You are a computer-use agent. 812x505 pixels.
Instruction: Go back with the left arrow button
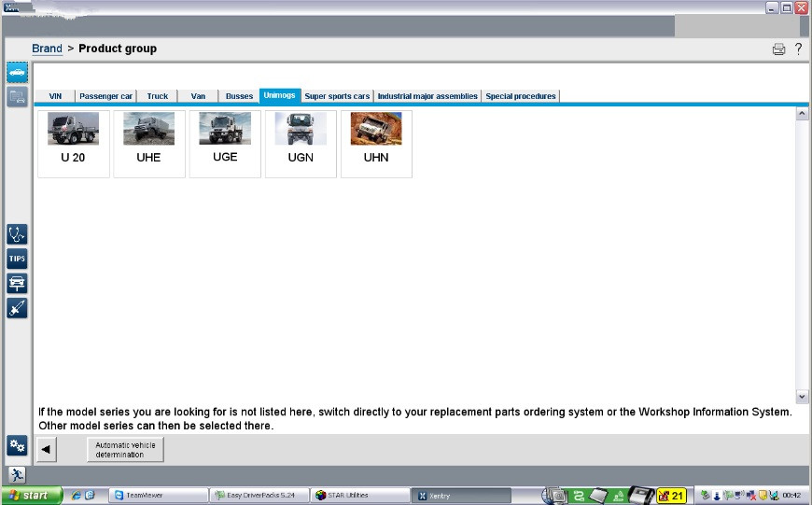pyautogui.click(x=46, y=450)
